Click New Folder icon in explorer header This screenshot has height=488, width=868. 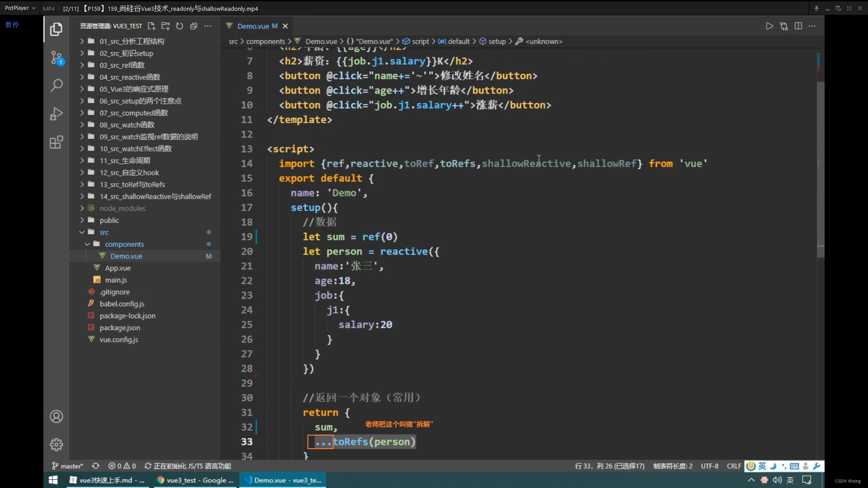point(165,26)
